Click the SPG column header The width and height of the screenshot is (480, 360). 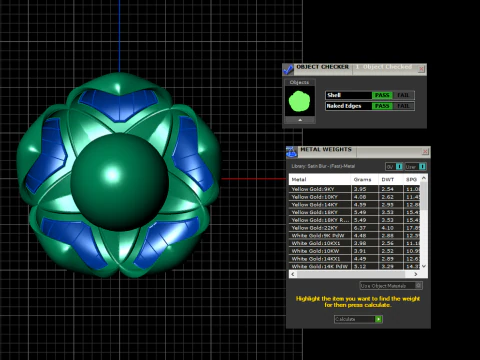tap(412, 179)
